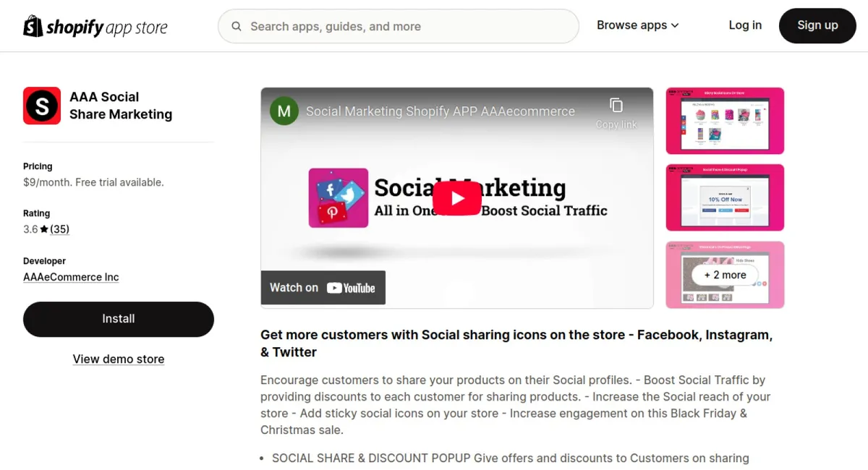
Task: Play the Social Marketing YouTube video
Action: (456, 198)
